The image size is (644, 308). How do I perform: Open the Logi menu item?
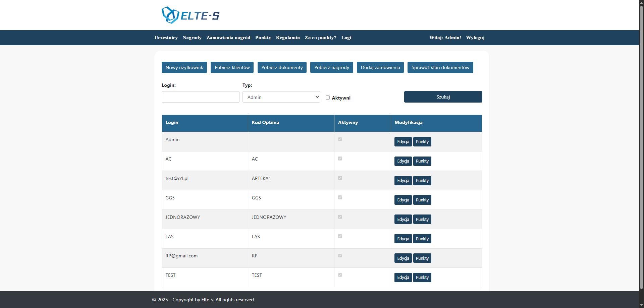coord(346,38)
